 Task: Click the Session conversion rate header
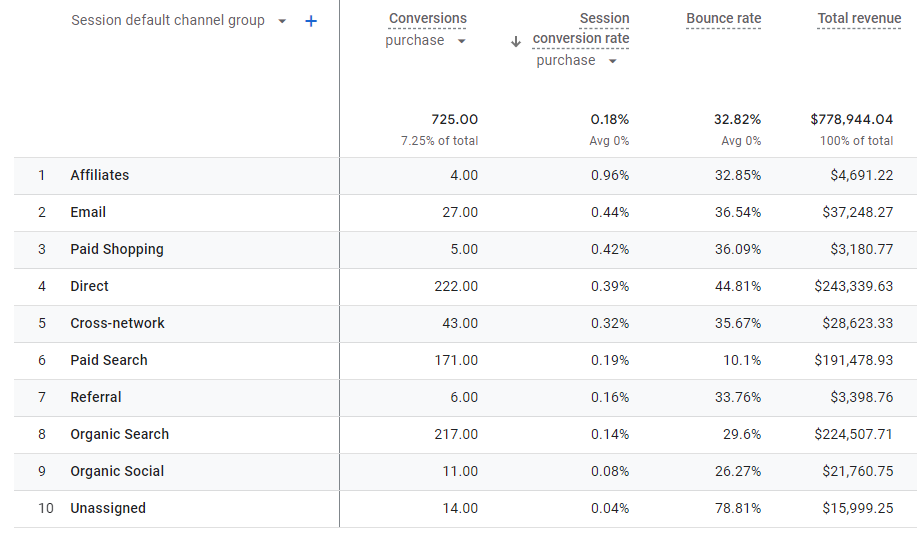coord(581,29)
